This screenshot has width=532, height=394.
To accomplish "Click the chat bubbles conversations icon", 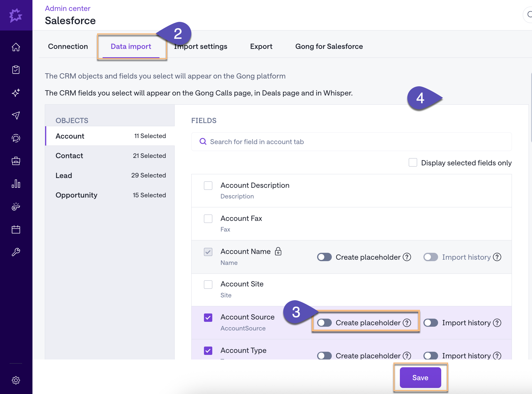I will tap(16, 138).
